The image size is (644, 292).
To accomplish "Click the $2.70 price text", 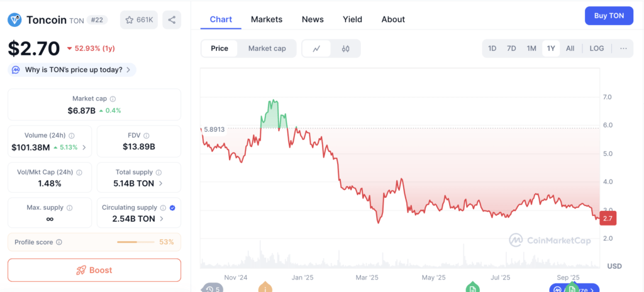I will pyautogui.click(x=34, y=48).
